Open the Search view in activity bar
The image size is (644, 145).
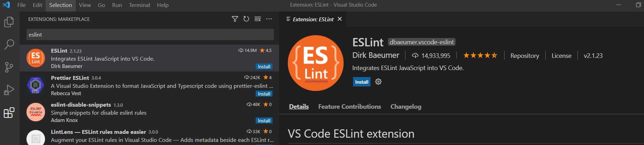(x=9, y=44)
